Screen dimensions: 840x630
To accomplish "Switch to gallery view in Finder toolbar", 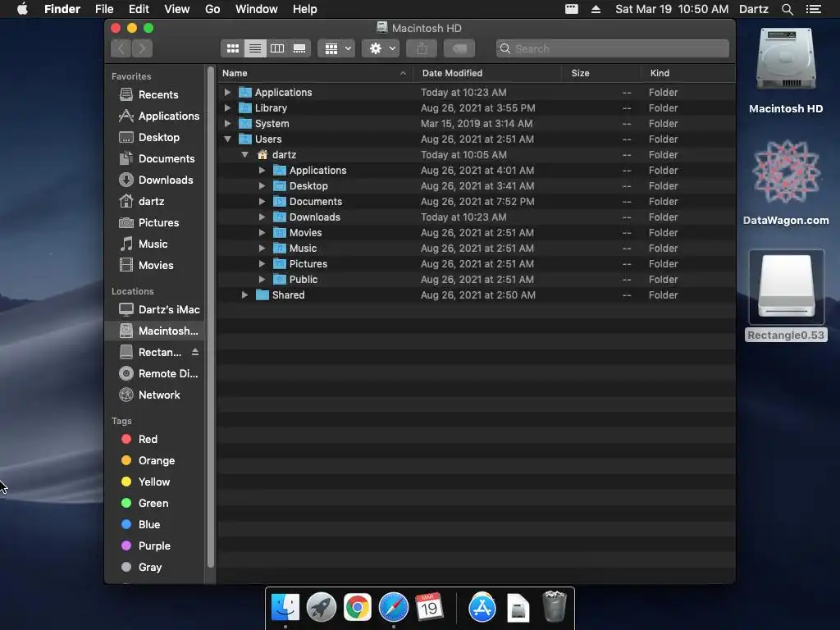I will coord(299,48).
